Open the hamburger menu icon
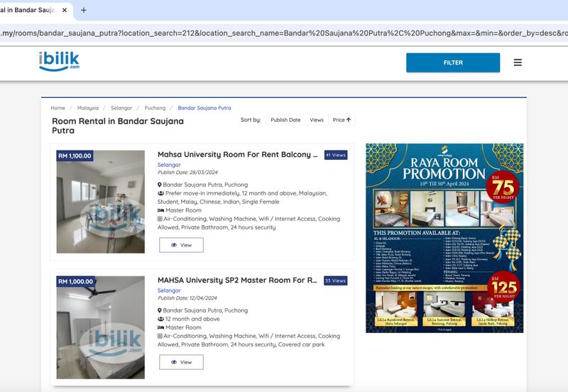The image size is (568, 392). click(x=518, y=62)
